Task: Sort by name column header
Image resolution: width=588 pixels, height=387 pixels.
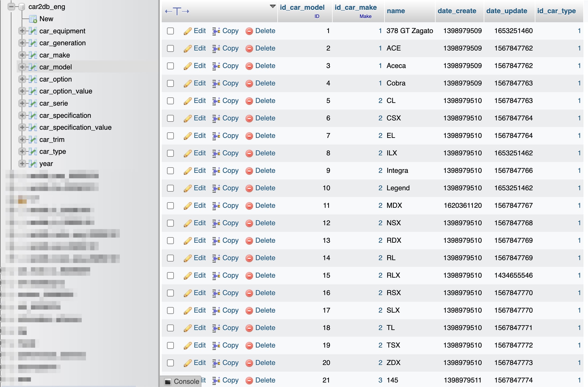Action: pos(396,11)
